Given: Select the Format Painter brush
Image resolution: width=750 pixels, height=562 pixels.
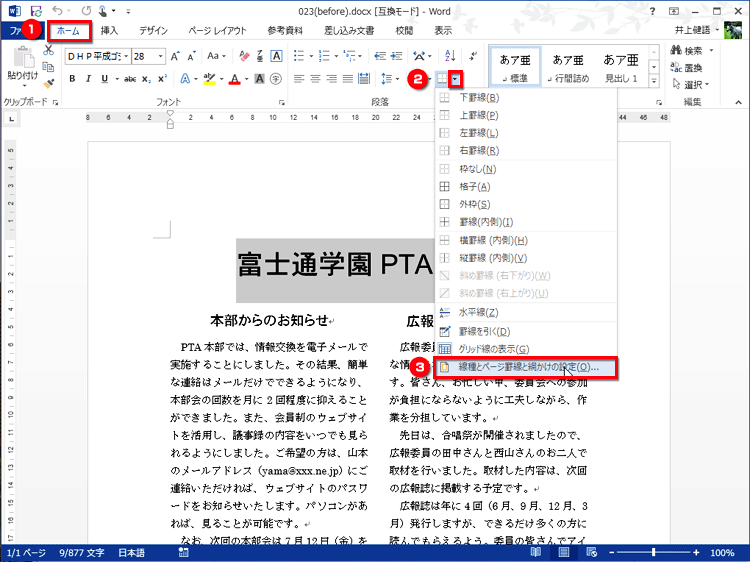Looking at the screenshot, I should (x=48, y=84).
